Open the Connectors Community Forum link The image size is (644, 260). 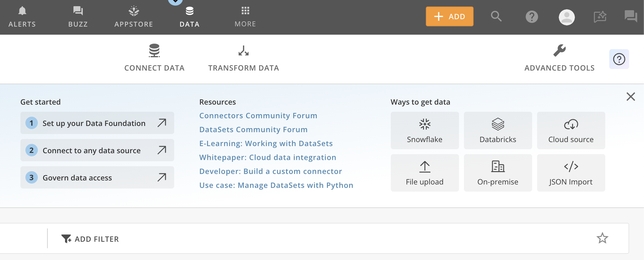pos(258,115)
